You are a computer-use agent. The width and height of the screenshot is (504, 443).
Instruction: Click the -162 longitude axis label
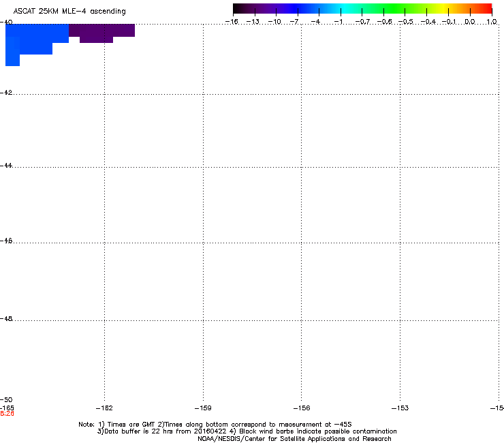coord(104,408)
